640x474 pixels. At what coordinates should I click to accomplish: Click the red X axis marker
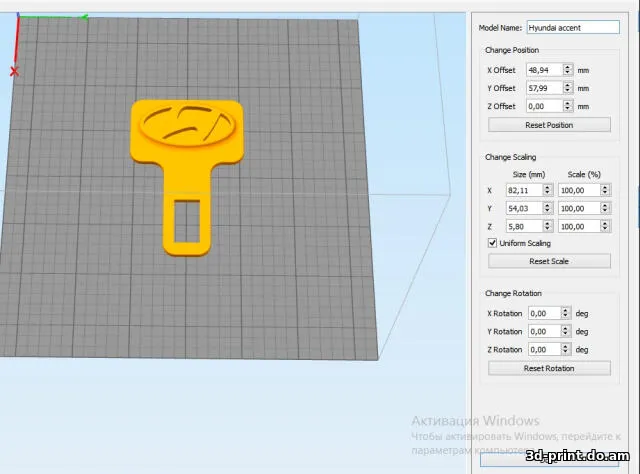point(14,71)
